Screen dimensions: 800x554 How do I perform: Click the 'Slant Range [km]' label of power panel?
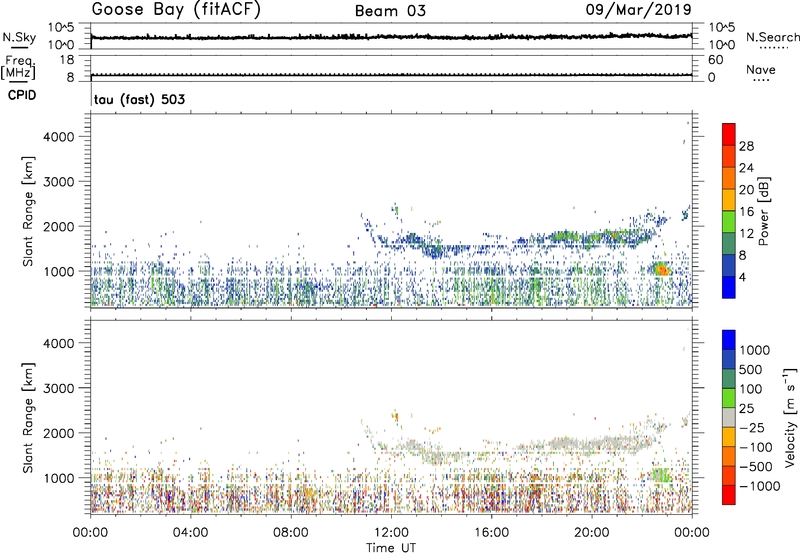click(28, 211)
